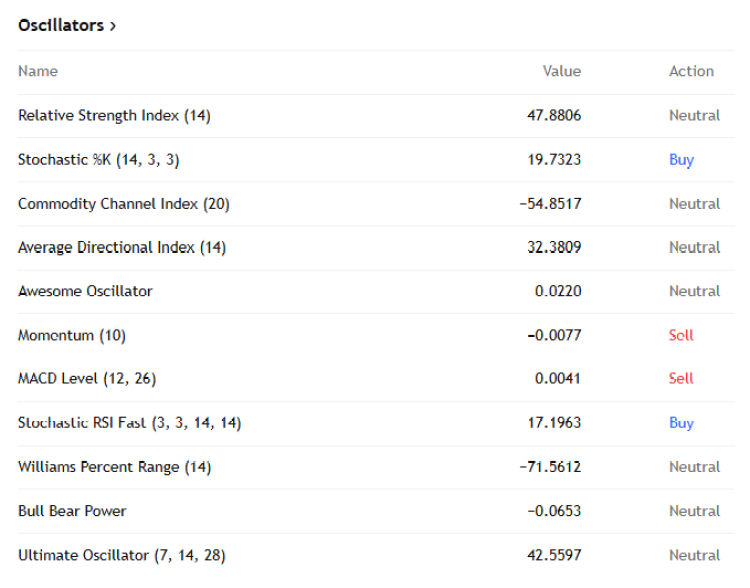Screen dimensions: 750x588
Task: Click Buy action for Stochastic RSI Fast
Action: (681, 423)
